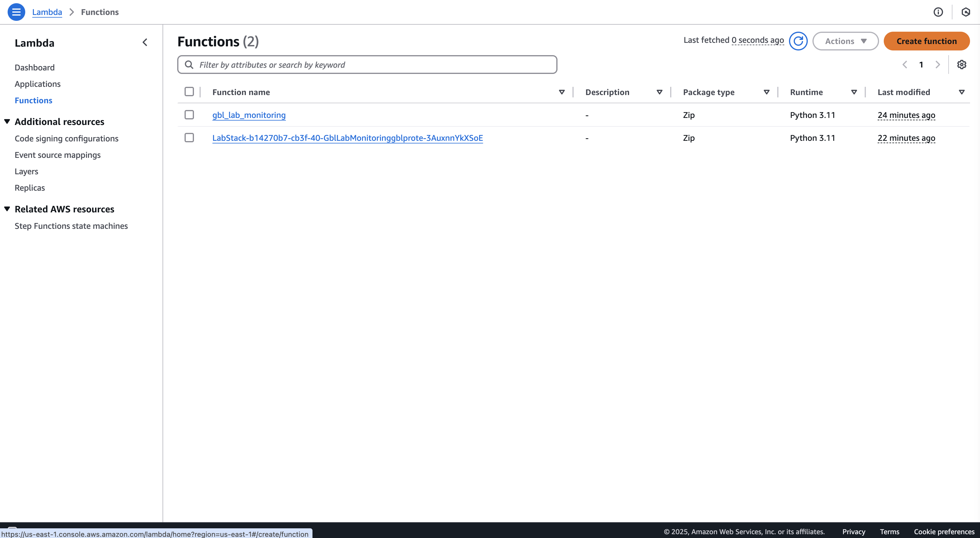
Task: Sort by Package type arrow
Action: [x=767, y=92]
